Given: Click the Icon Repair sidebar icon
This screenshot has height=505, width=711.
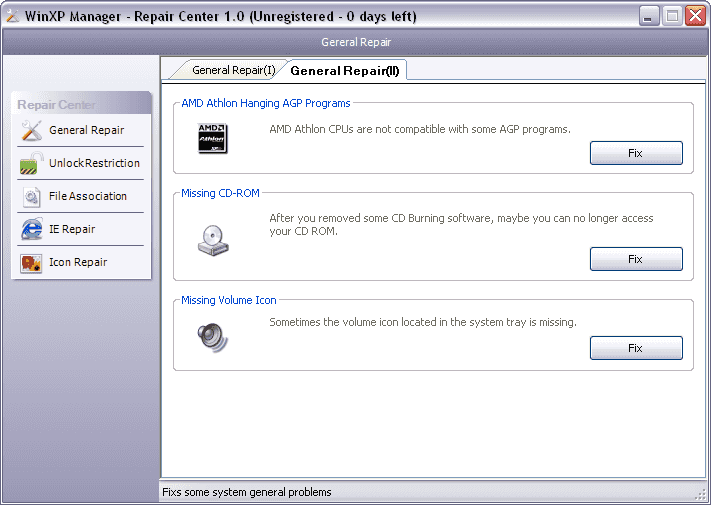Looking at the screenshot, I should pyautogui.click(x=31, y=262).
